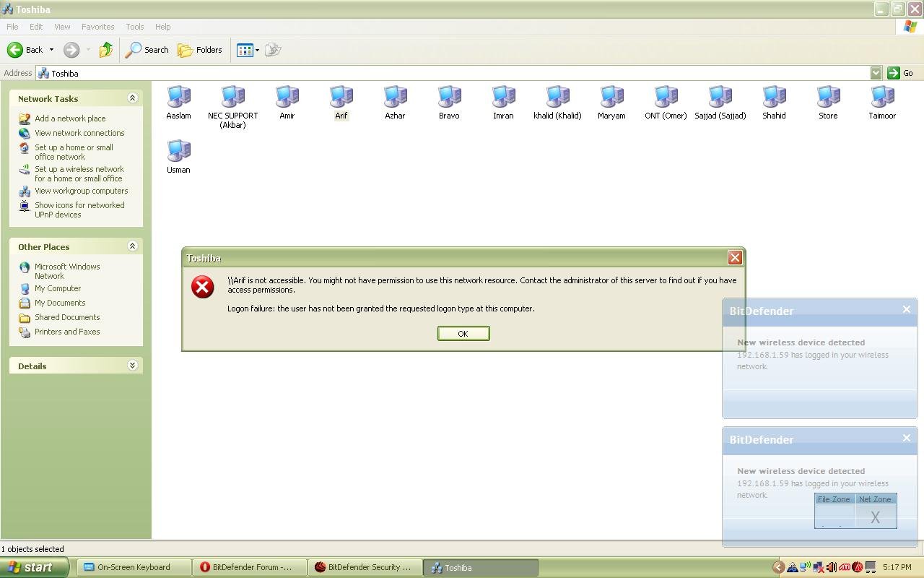Toggle the Folders pane button
Viewport: 924px width, 578px height.
200,50
